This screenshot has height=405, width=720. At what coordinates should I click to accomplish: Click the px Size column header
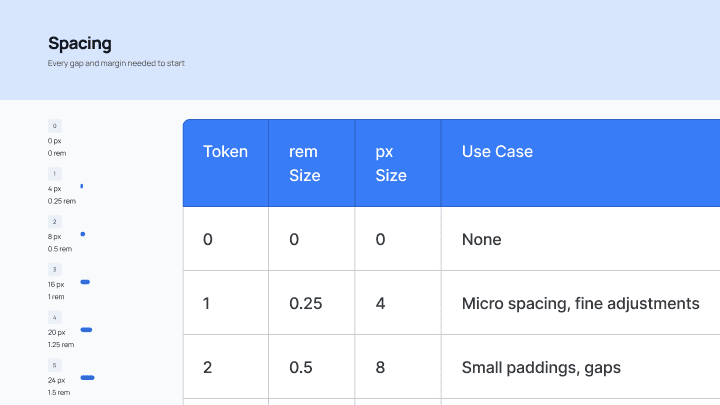398,163
